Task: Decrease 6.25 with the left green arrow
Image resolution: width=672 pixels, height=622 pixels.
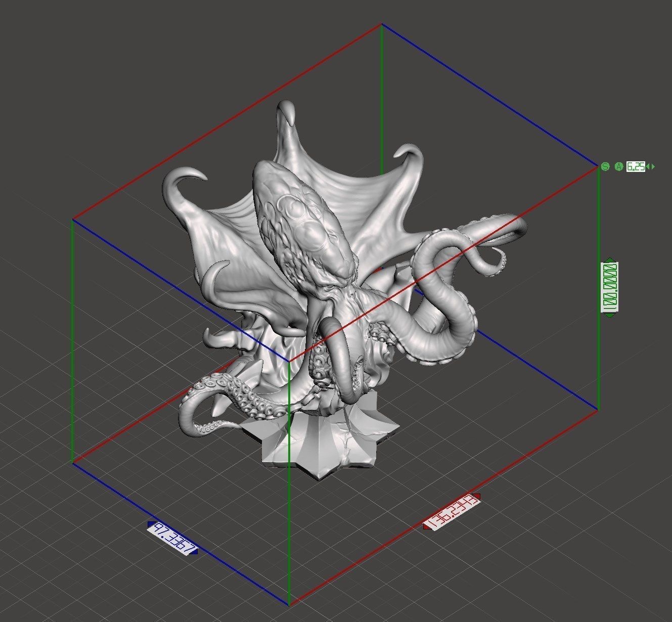Action: coord(648,166)
